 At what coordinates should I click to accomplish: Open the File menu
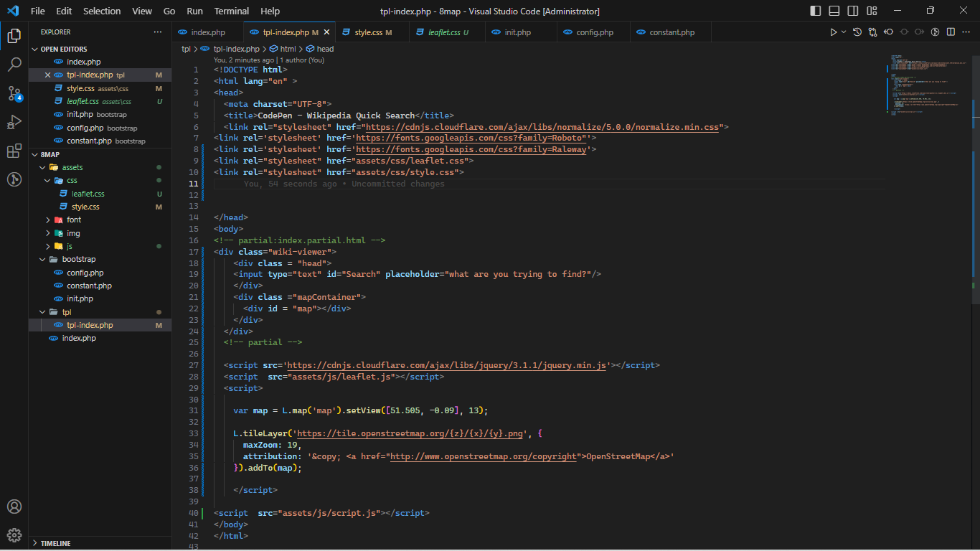tap(37, 11)
